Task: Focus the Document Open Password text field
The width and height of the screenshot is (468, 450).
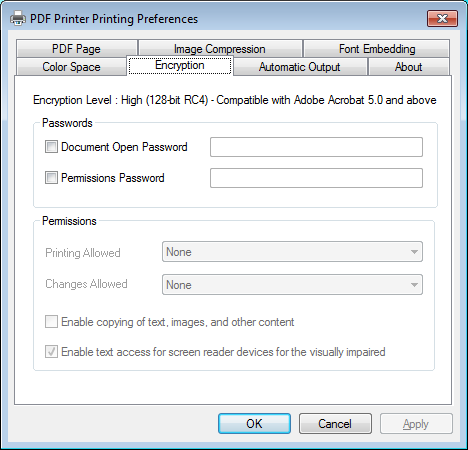Action: coord(316,147)
